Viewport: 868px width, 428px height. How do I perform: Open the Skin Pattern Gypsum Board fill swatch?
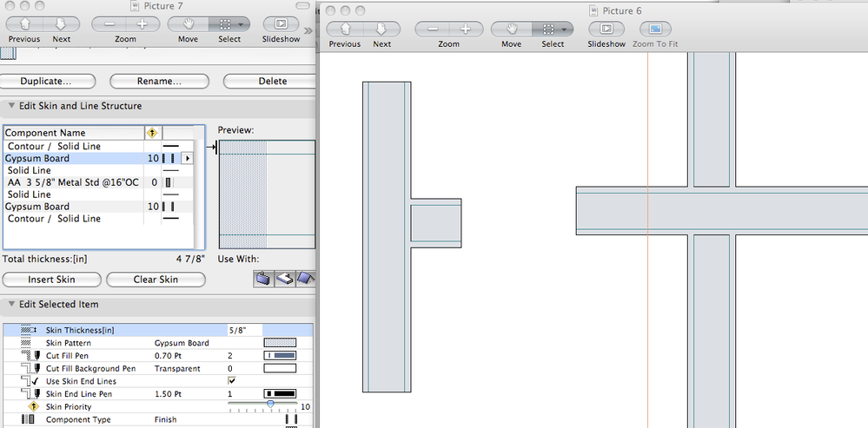pos(280,343)
